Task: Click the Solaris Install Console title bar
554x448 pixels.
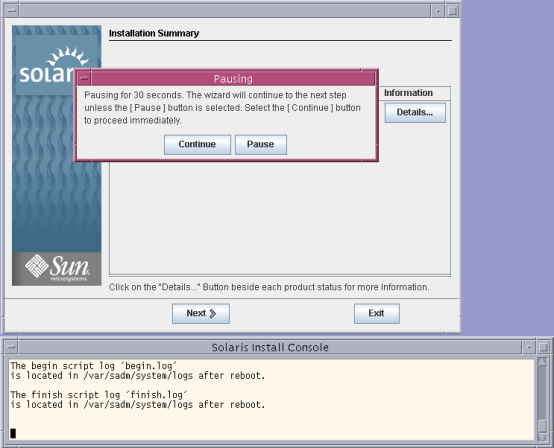Action: click(x=270, y=347)
